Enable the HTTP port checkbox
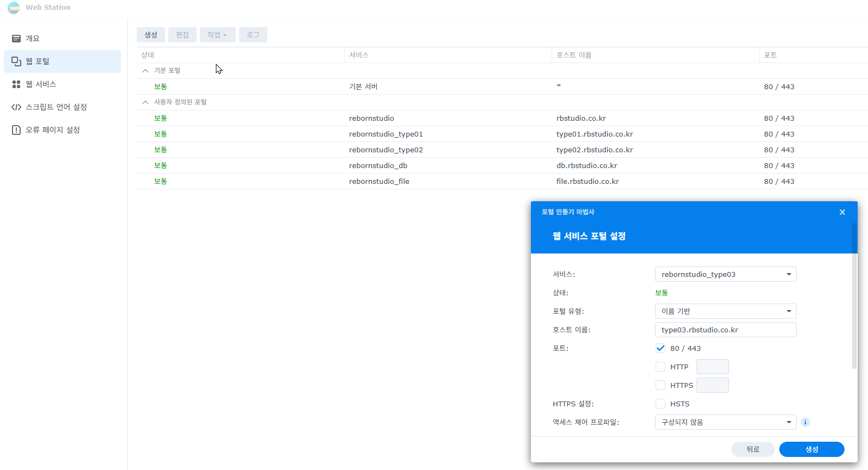 (661, 367)
